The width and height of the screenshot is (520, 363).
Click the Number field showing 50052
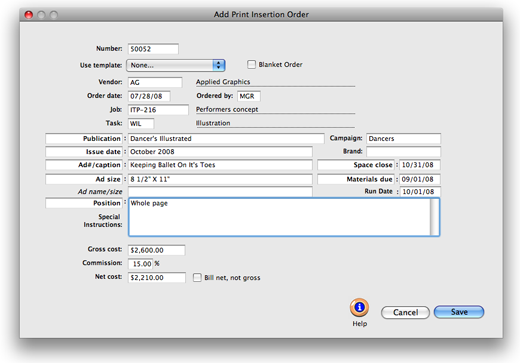click(x=153, y=49)
